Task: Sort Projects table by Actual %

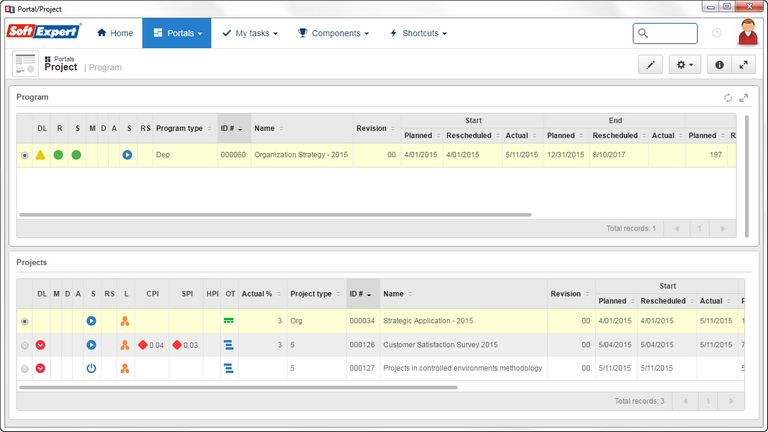Action: [x=263, y=294]
